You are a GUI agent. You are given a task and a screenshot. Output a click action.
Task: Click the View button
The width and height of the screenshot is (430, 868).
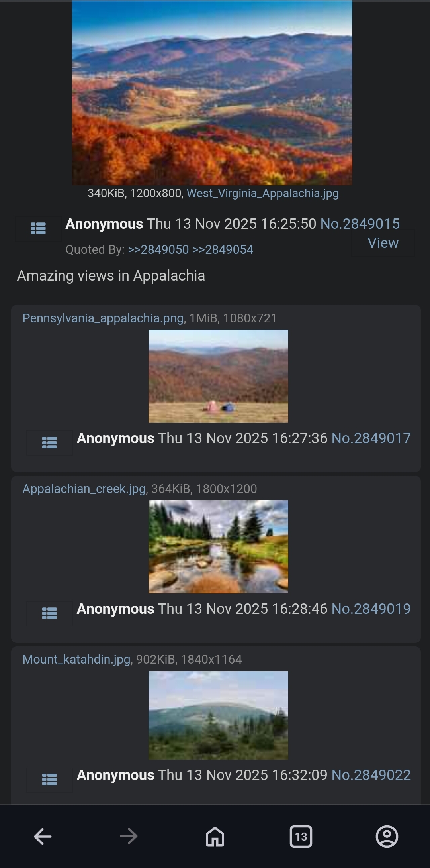pos(383,243)
